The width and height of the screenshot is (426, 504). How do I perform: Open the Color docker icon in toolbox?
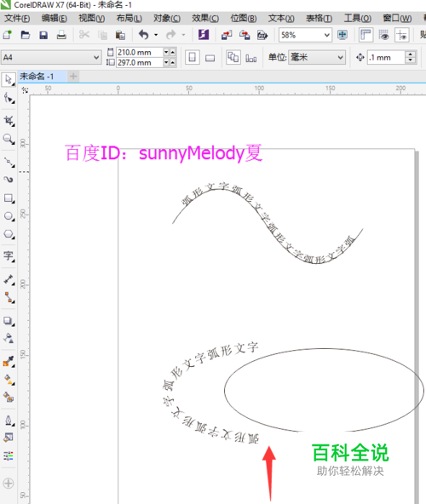coord(9,455)
